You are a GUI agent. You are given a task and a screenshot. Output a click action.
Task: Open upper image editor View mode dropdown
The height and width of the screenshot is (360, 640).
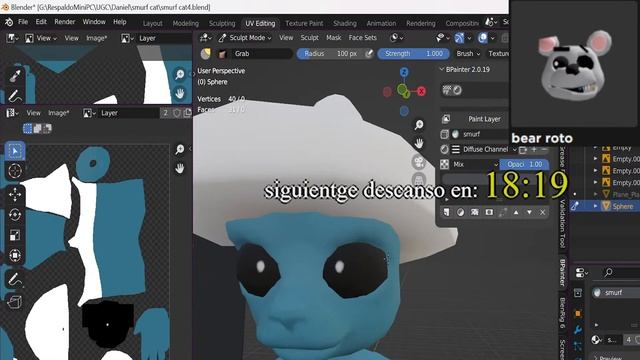click(x=41, y=38)
